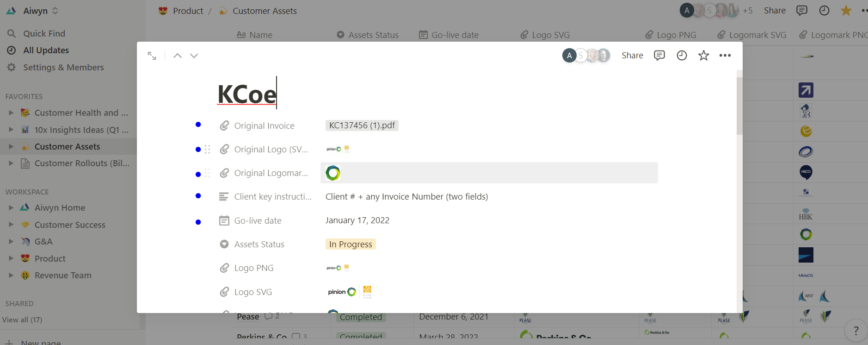Click Share in the KCoe modal

[632, 56]
